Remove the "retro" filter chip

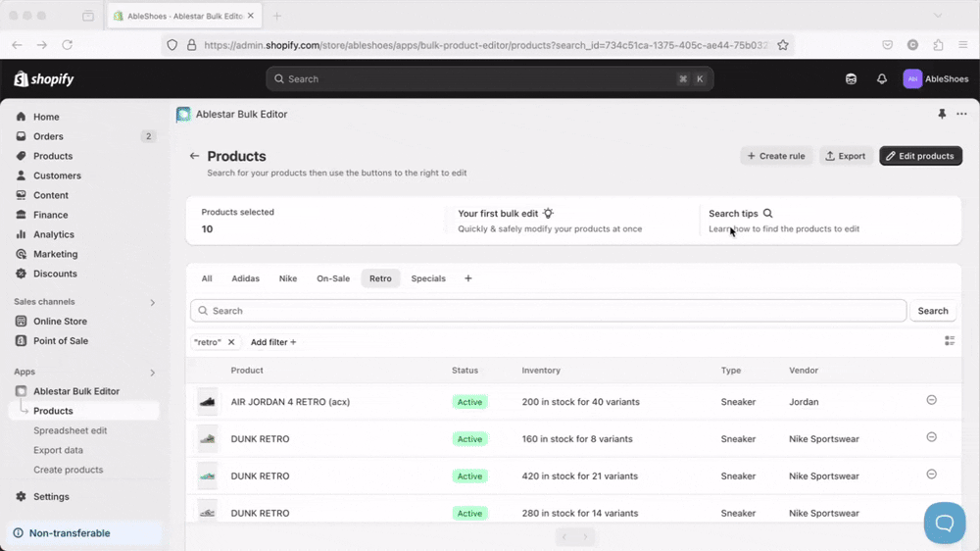[x=231, y=342]
